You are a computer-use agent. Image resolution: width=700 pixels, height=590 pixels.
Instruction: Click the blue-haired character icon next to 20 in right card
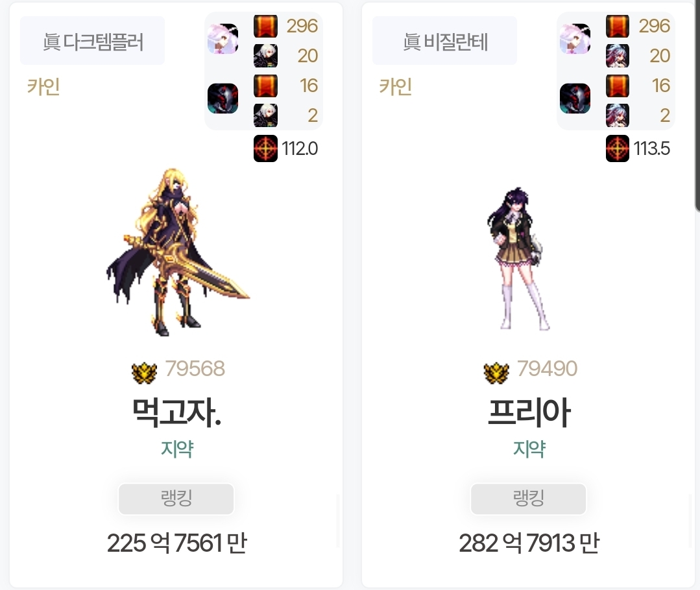point(618,56)
